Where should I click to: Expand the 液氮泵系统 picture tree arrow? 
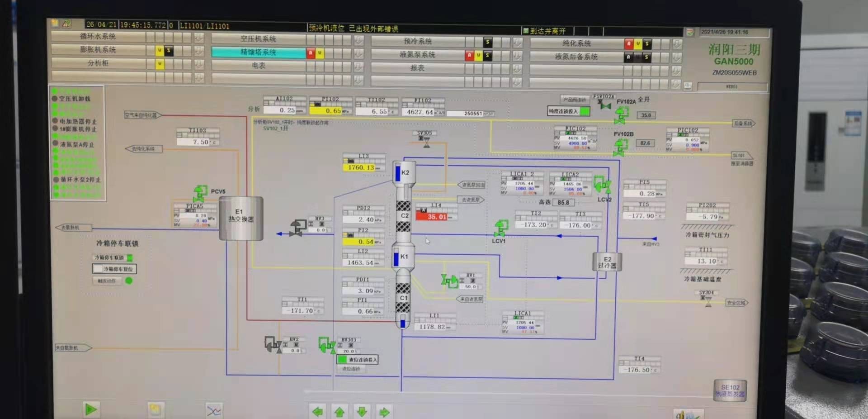pos(518,56)
